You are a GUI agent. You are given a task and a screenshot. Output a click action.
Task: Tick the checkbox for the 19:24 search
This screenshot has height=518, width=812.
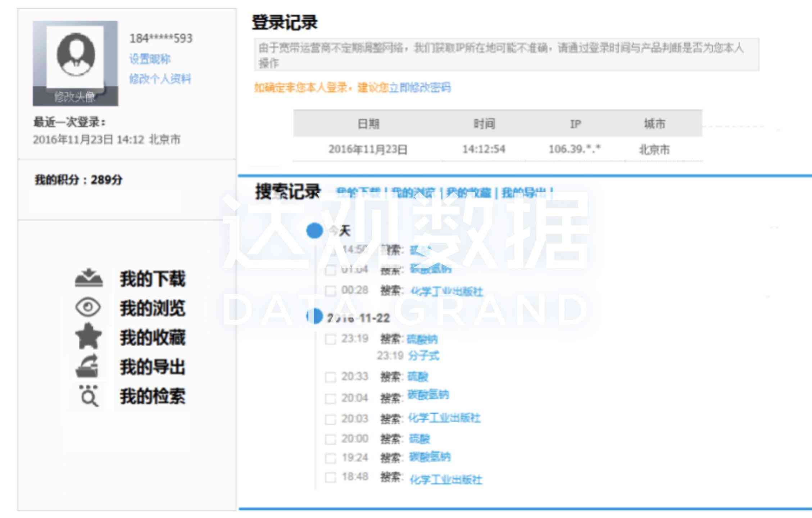point(330,458)
